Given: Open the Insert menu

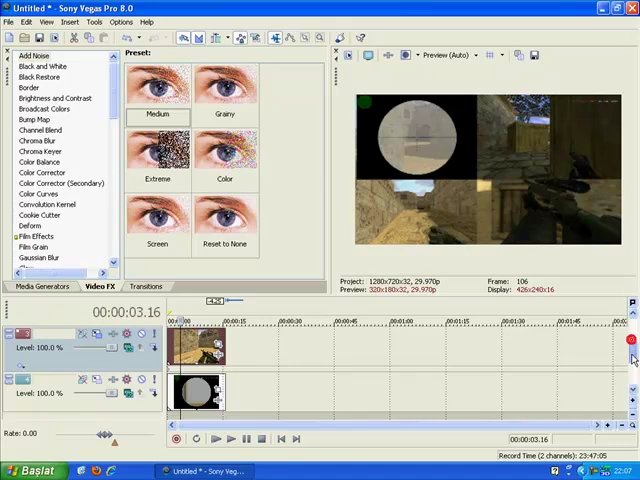Looking at the screenshot, I should (x=70, y=22).
